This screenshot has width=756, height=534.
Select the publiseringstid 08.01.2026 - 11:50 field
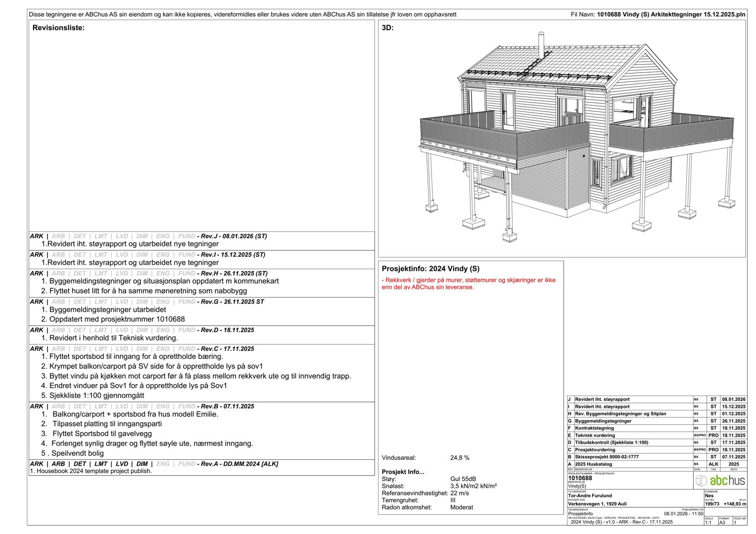684,513
